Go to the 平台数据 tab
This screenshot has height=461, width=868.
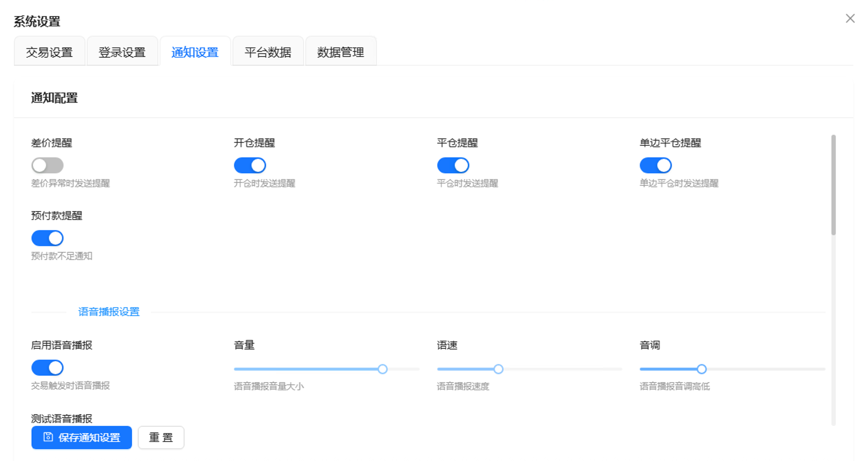pos(268,52)
